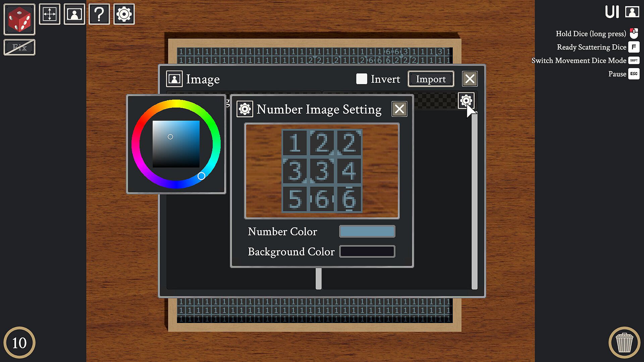Click the saturation square in color picker

pyautogui.click(x=176, y=144)
